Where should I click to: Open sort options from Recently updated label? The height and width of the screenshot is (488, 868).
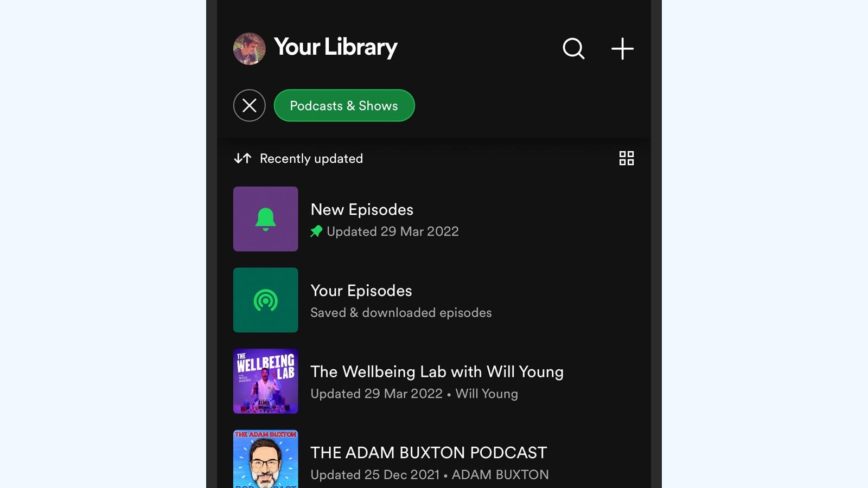click(x=311, y=158)
